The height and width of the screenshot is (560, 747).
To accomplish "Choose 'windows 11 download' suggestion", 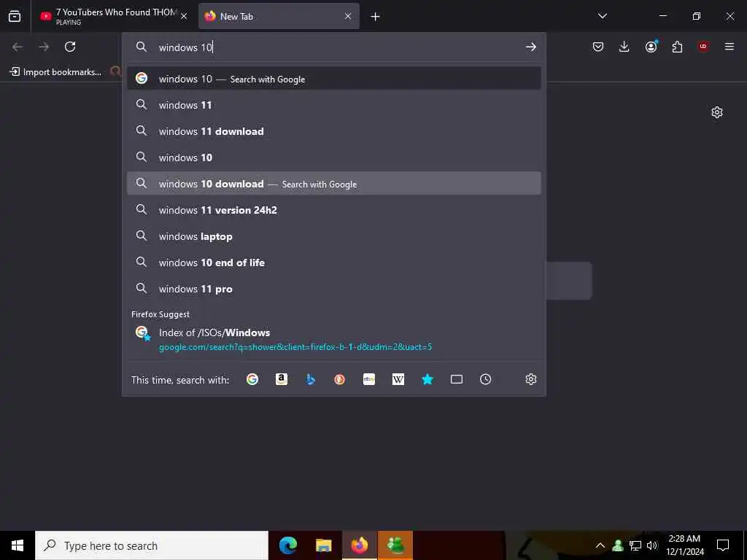I will click(x=334, y=131).
